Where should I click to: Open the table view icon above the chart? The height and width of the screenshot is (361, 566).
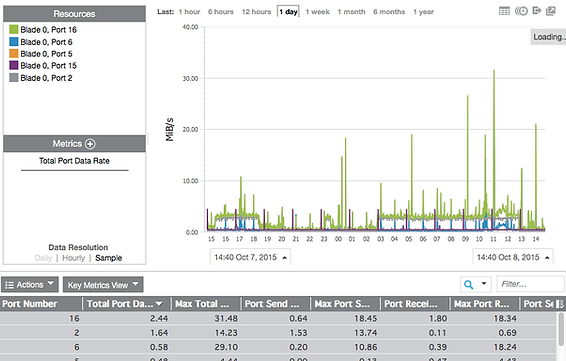tap(504, 11)
